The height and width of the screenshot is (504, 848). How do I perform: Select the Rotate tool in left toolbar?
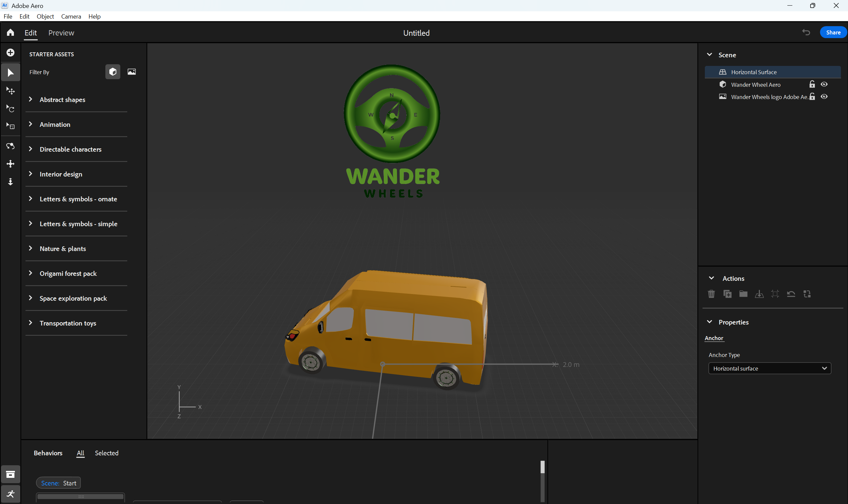pos(11,109)
